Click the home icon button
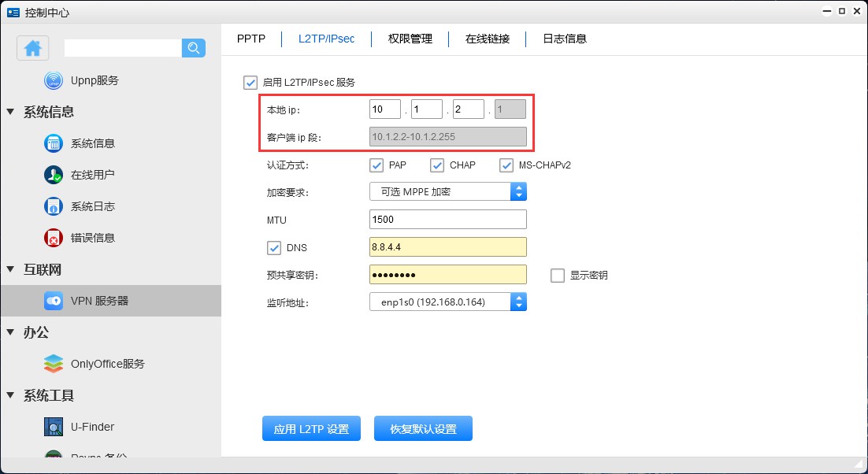 33,48
